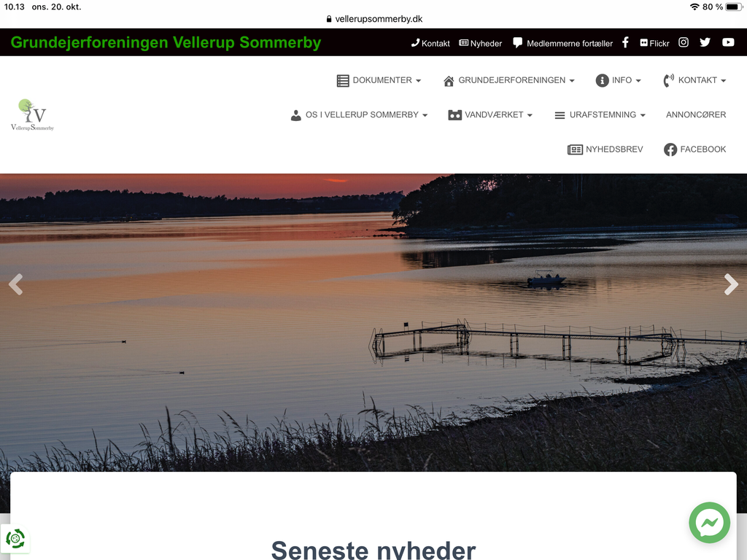
Task: Open the Twitter icon in top bar
Action: (x=705, y=42)
